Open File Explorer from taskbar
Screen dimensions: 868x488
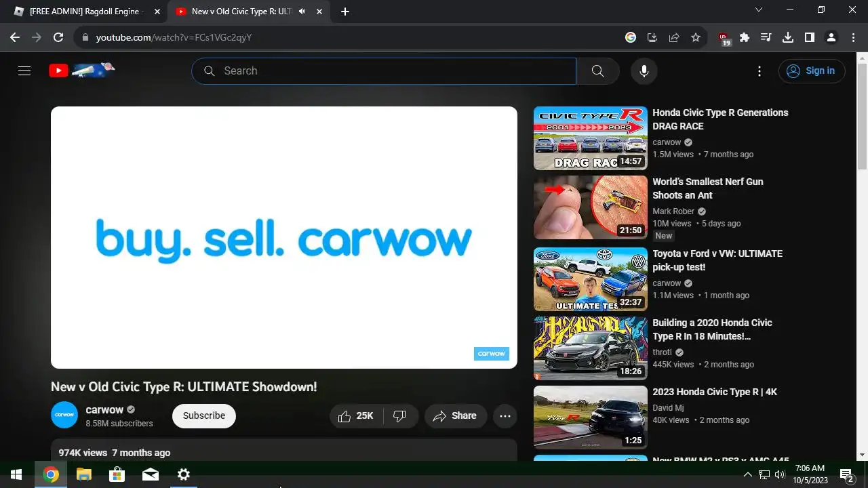tap(84, 474)
